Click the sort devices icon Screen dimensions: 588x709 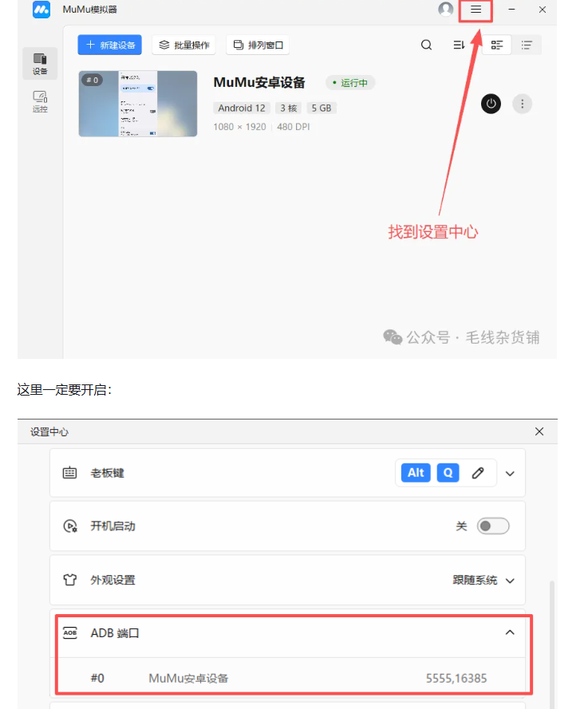(x=459, y=45)
